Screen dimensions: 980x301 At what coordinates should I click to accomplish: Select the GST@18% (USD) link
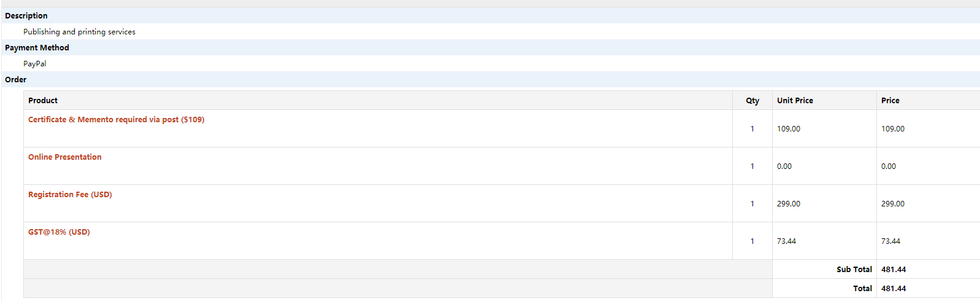[x=59, y=232]
